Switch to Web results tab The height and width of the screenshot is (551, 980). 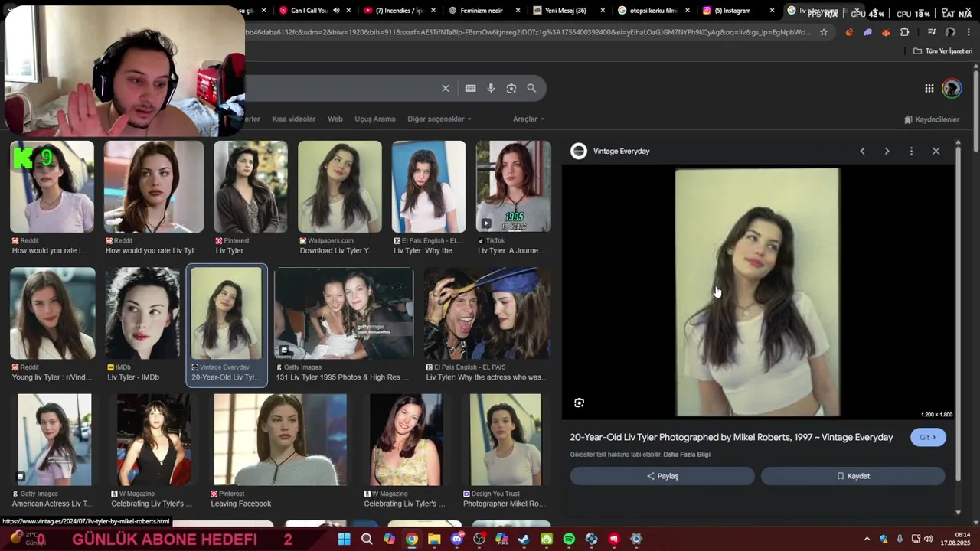coord(335,119)
